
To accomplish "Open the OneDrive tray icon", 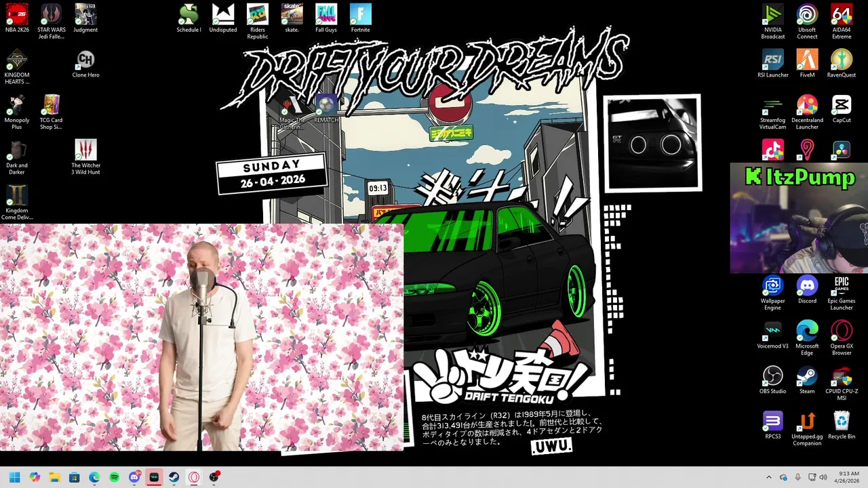I will pos(783,477).
